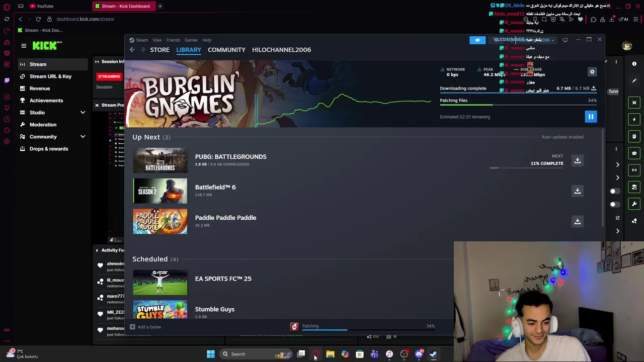This screenshot has height=362, width=644.
Task: Open Steam Big Picture mode icon
Action: tap(565, 40)
